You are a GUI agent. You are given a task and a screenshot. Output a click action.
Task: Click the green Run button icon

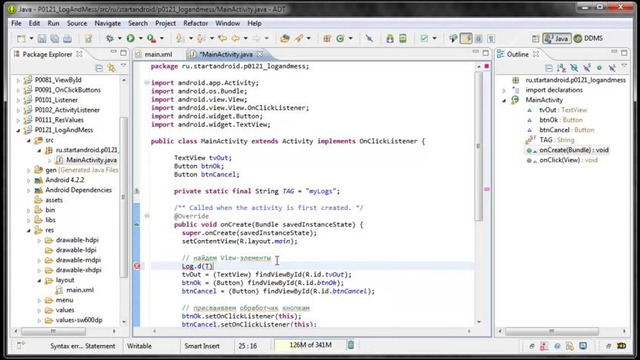click(x=131, y=38)
